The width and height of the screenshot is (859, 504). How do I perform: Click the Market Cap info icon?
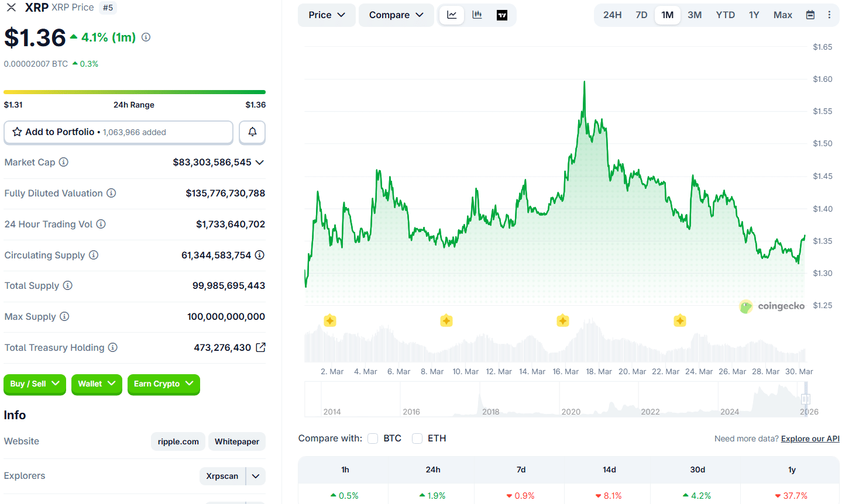tap(64, 162)
